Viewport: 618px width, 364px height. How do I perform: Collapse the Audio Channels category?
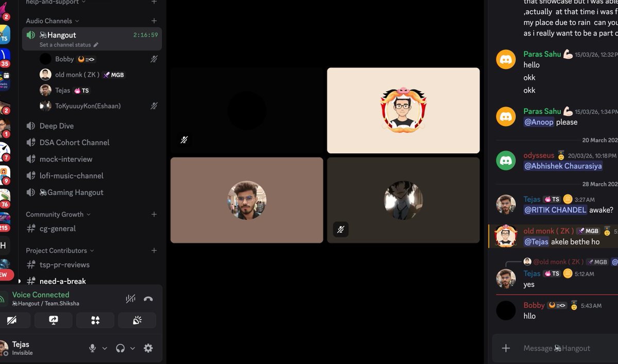pos(53,21)
